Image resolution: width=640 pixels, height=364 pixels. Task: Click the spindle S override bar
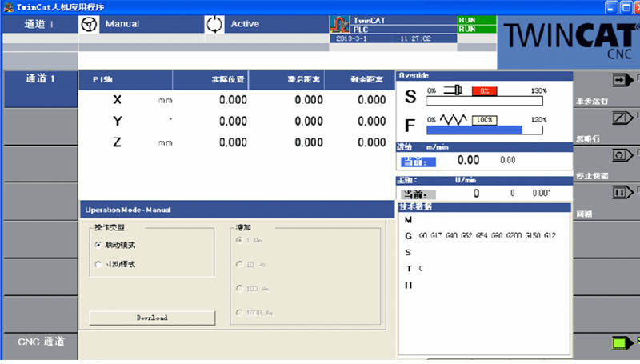pos(485,101)
